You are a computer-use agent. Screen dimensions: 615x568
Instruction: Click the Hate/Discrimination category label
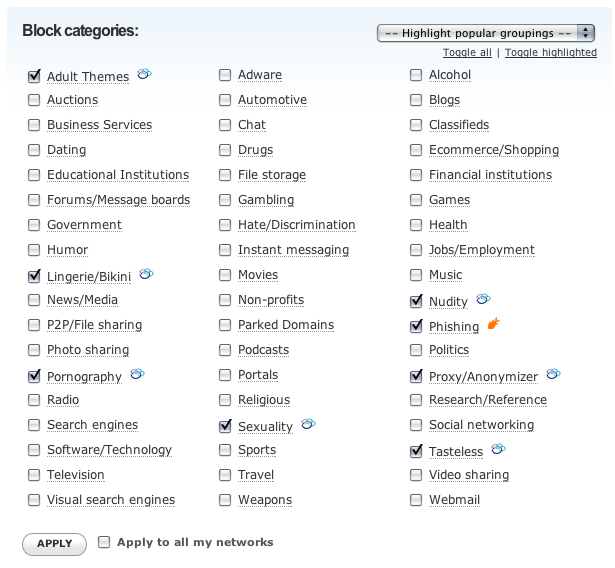click(x=296, y=225)
